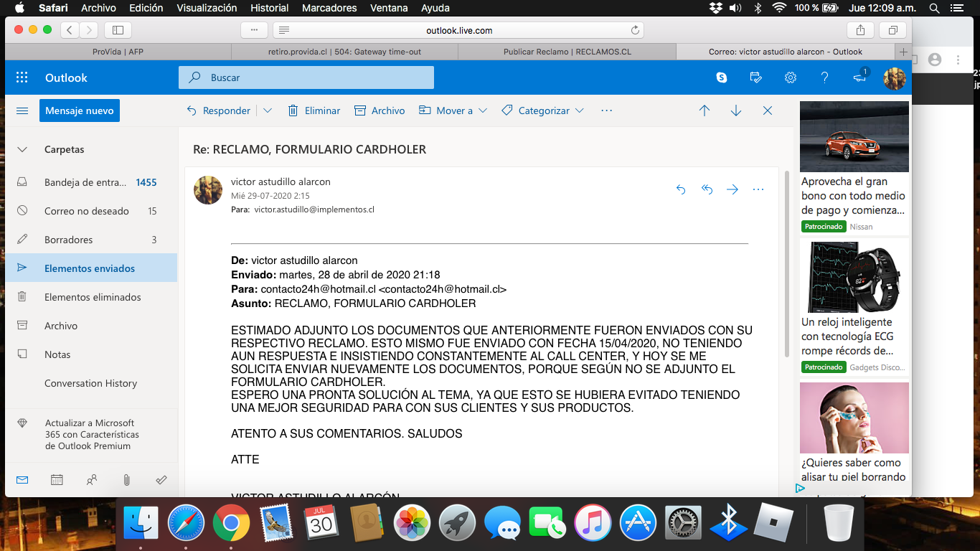This screenshot has height=551, width=980.
Task: Open Notas folder
Action: (91, 354)
